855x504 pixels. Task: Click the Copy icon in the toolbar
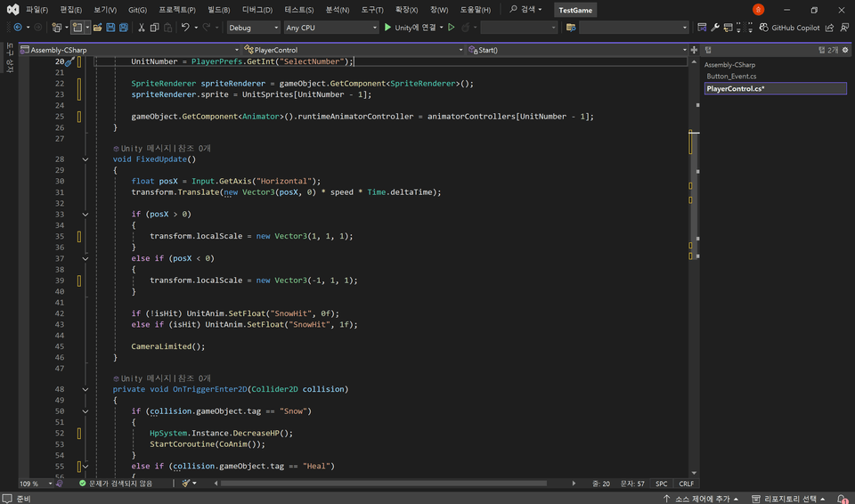coord(154,28)
